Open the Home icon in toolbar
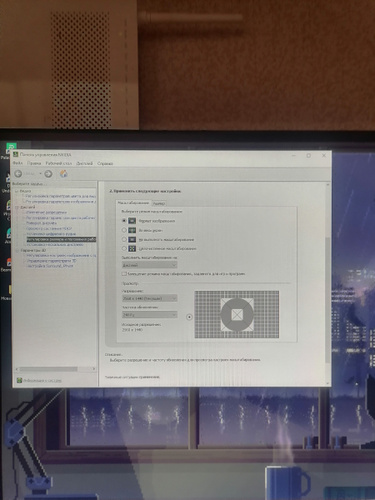 63,173
